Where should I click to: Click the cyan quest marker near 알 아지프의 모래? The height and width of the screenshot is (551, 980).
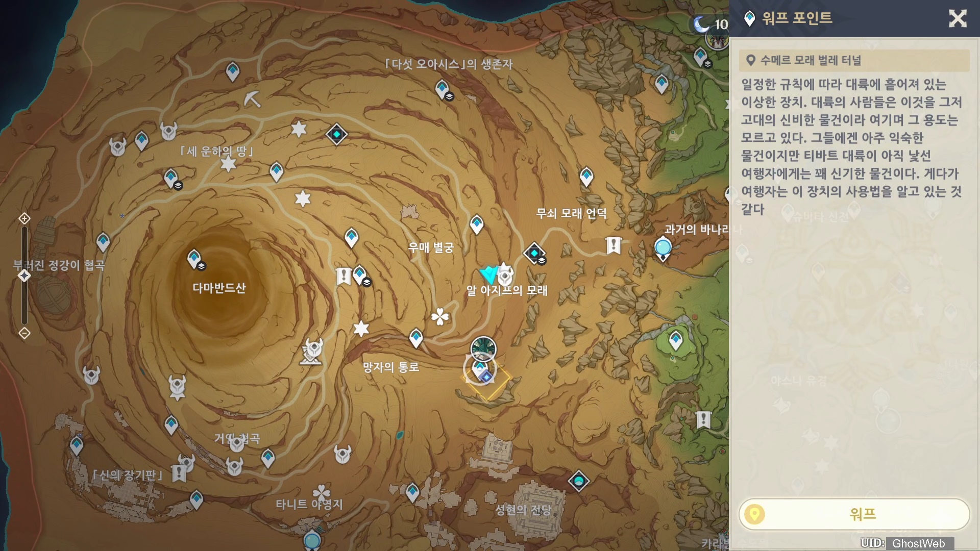(x=489, y=274)
